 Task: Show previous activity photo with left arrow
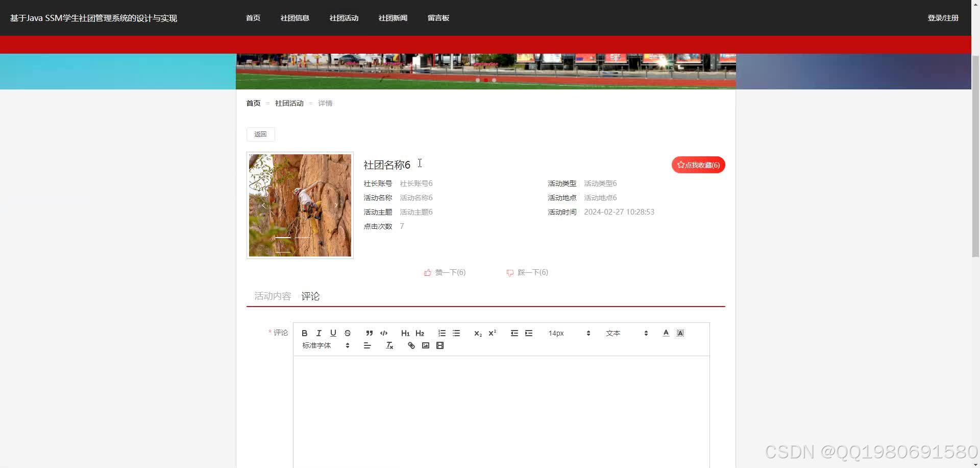[x=263, y=205]
